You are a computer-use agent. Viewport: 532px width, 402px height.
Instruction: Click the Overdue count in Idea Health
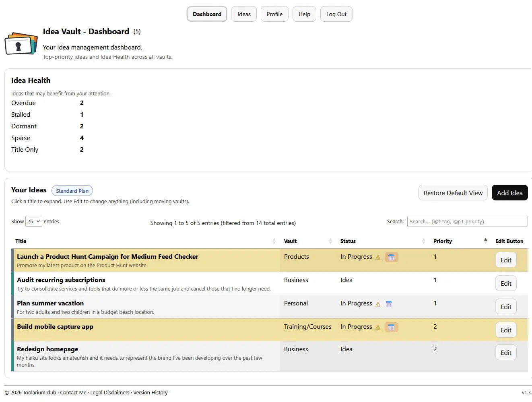point(82,103)
